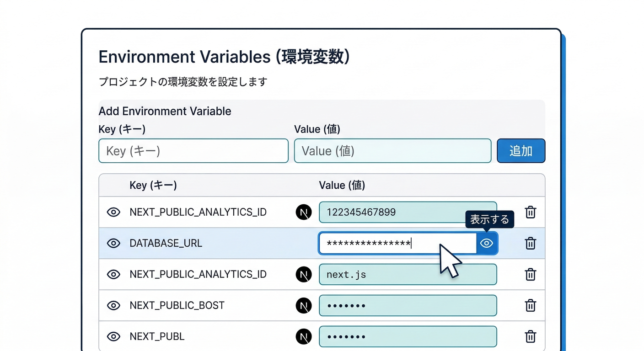644x351 pixels.
Task: Click Next.js logo beside the 122345467899 value
Action: point(304,212)
